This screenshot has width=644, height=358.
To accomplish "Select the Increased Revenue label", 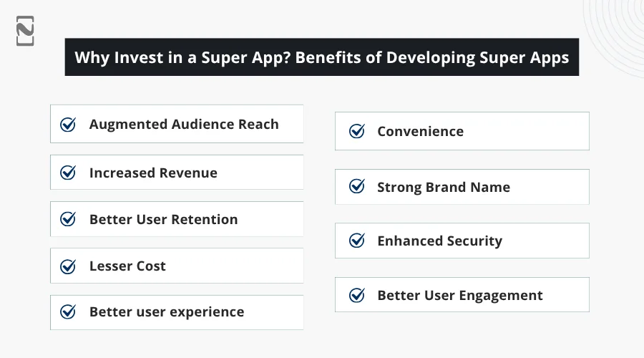I will coord(153,173).
